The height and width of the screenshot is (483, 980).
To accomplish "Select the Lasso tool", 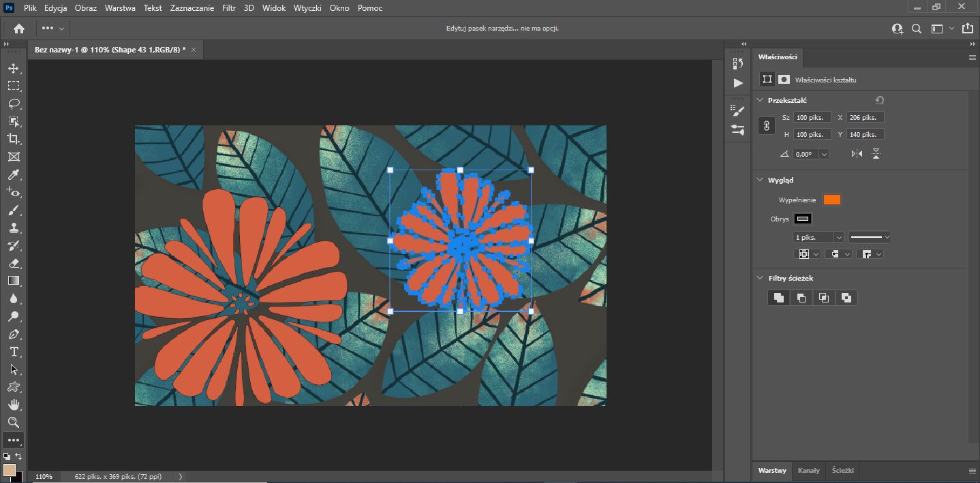I will click(13, 104).
